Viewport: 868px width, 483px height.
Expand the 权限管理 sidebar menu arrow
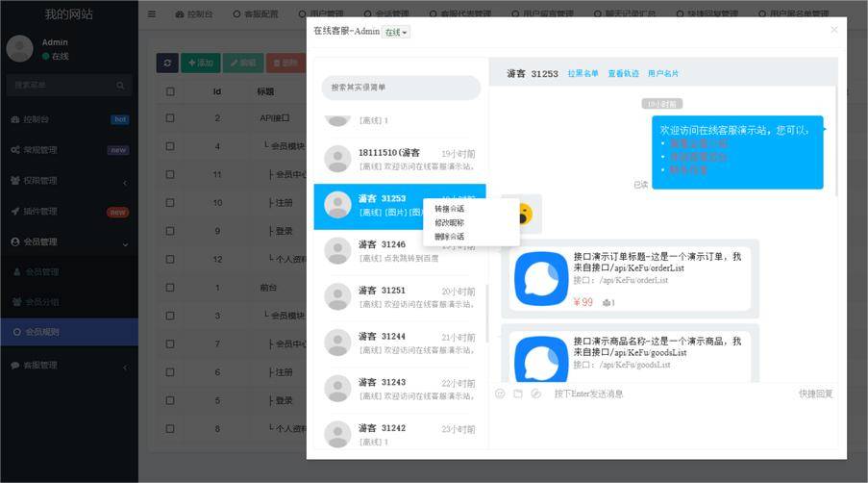125,182
